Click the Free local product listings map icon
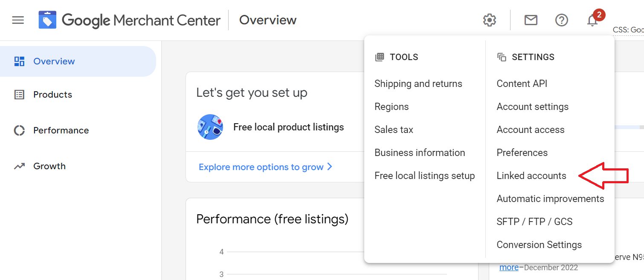 coord(210,127)
